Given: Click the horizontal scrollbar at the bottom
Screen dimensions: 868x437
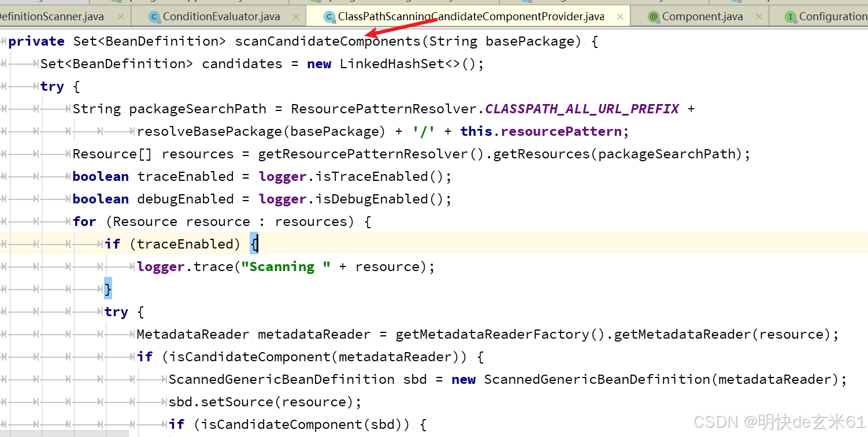Looking at the screenshot, I should [64, 434].
